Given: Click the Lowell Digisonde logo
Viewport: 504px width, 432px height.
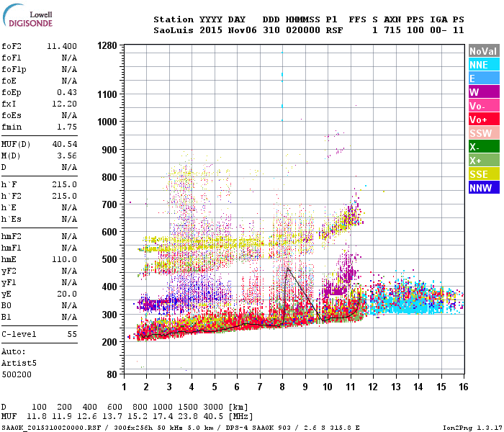Looking at the screenshot, I should pyautogui.click(x=27, y=16).
